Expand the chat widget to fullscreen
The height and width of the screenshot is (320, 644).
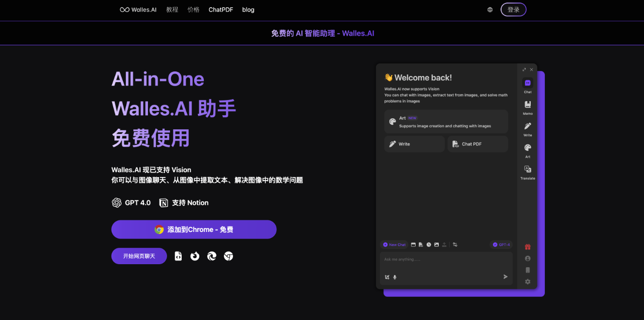(524, 69)
